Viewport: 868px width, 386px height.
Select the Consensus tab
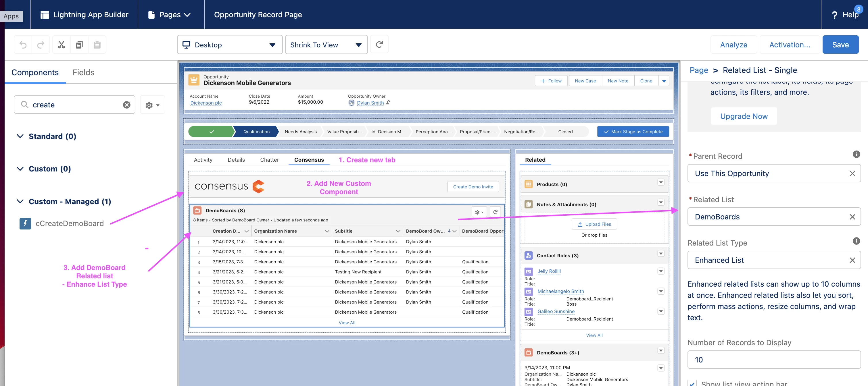point(309,160)
